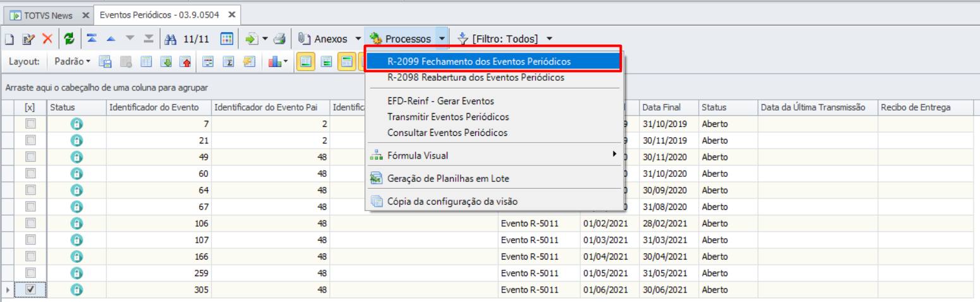Uncheck the checkbox for event 305
The width and height of the screenshot is (980, 302).
[x=30, y=289]
